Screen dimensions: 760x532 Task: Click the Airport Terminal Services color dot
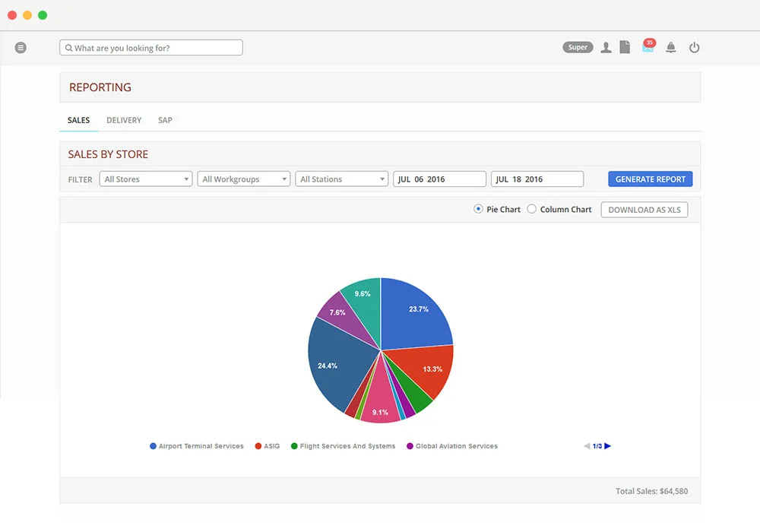(153, 446)
